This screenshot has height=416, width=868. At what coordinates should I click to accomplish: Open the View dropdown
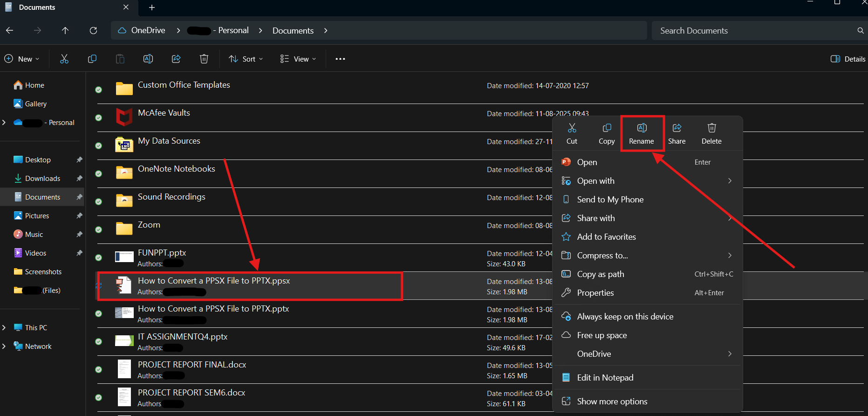click(298, 59)
